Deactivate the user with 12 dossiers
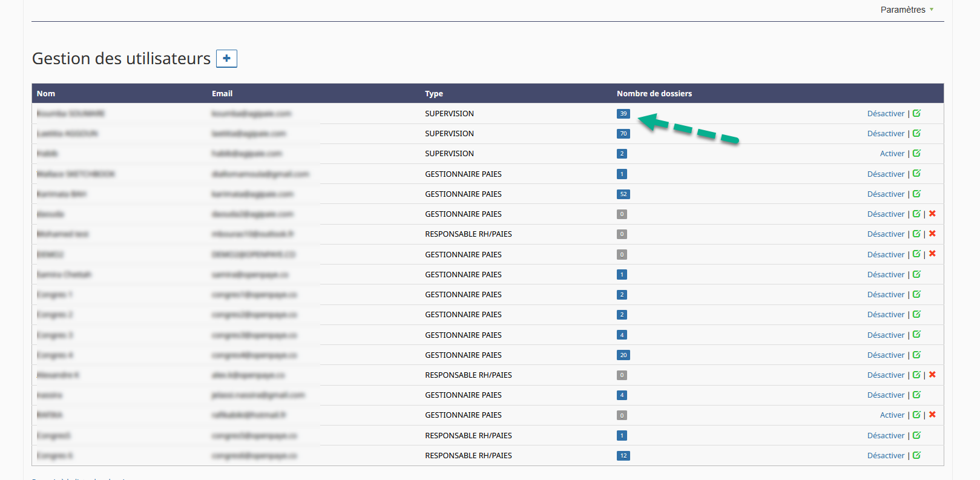The width and height of the screenshot is (980, 480). [886, 456]
